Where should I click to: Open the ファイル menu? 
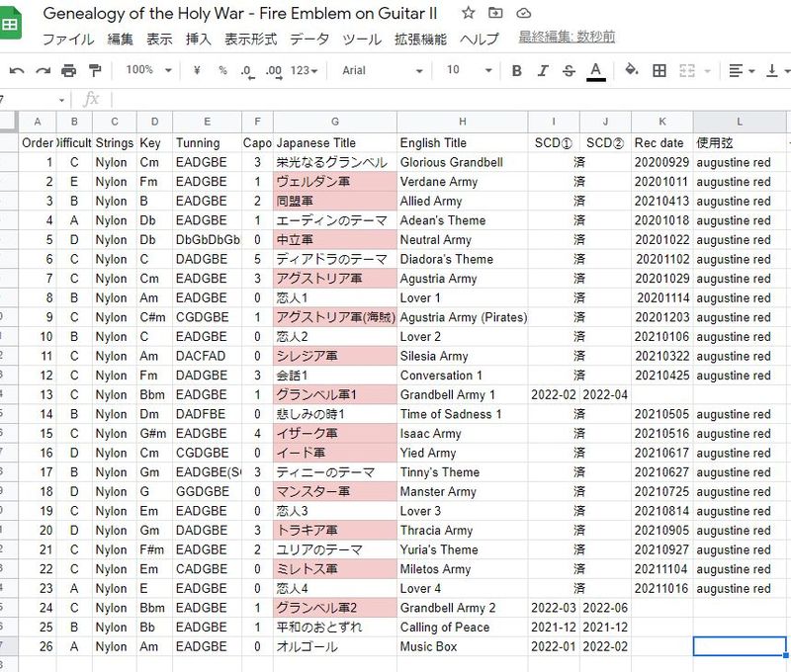point(68,40)
